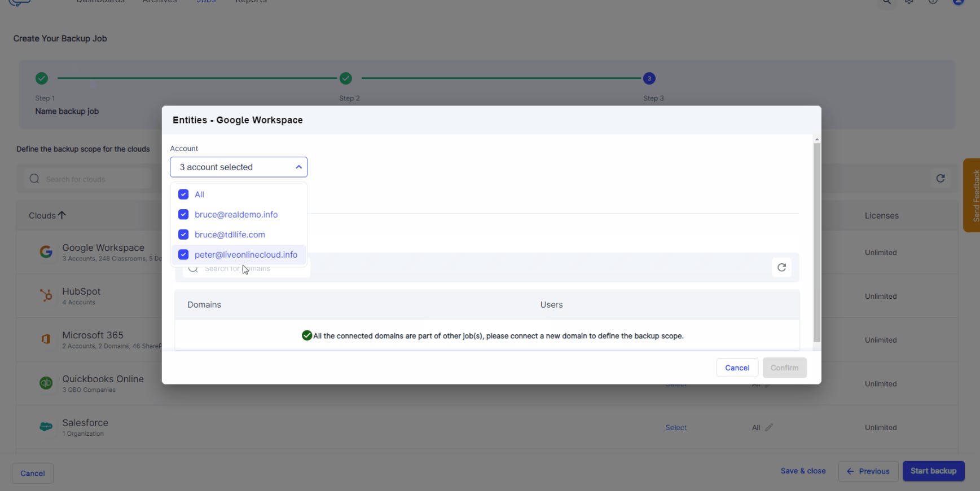Toggle the bruce@tdllife.com checkbox
Viewport: 980px width, 491px height.
(x=183, y=235)
